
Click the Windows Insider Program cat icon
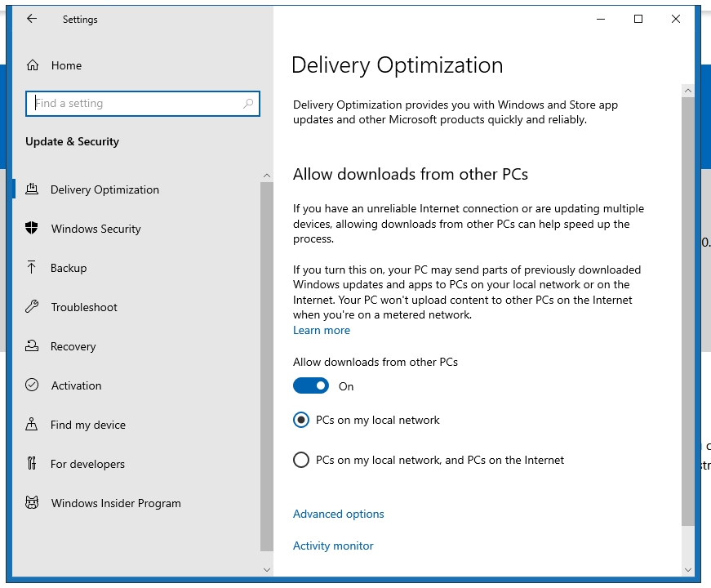tap(32, 503)
